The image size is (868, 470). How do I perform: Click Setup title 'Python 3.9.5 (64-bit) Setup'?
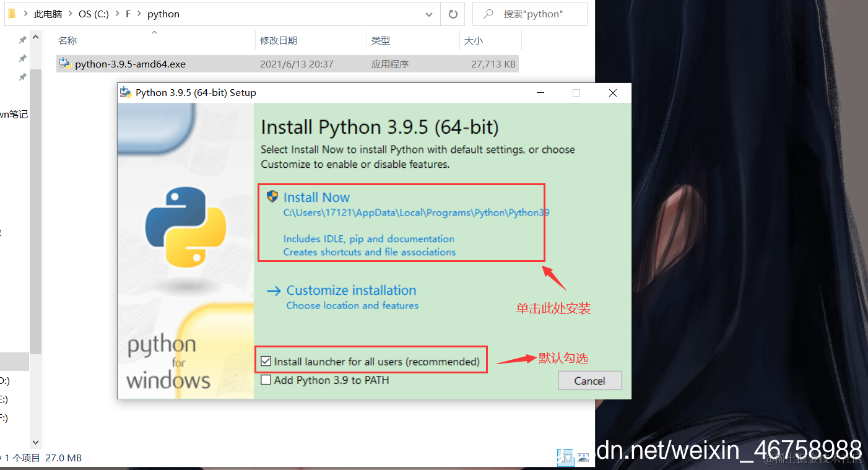click(x=196, y=93)
